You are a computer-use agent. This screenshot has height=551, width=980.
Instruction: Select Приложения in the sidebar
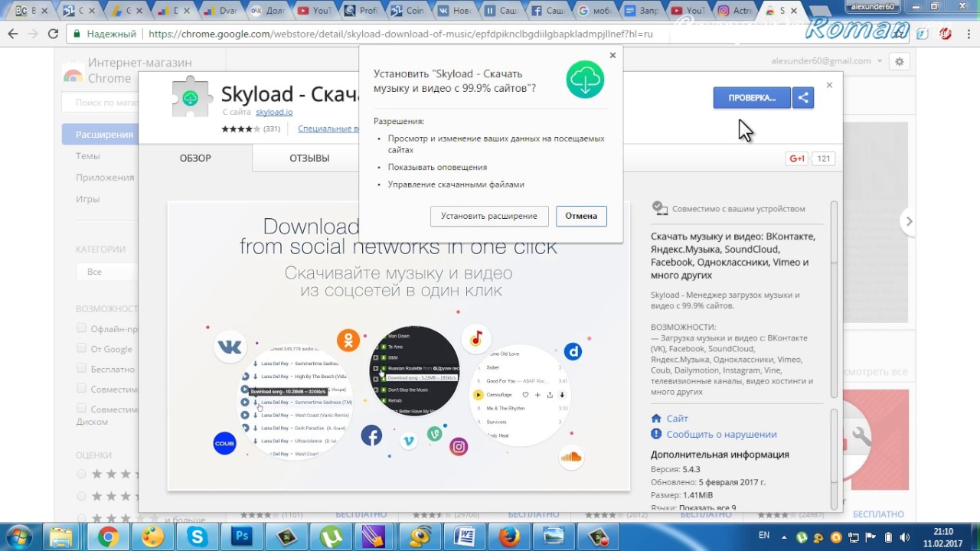pyautogui.click(x=105, y=177)
